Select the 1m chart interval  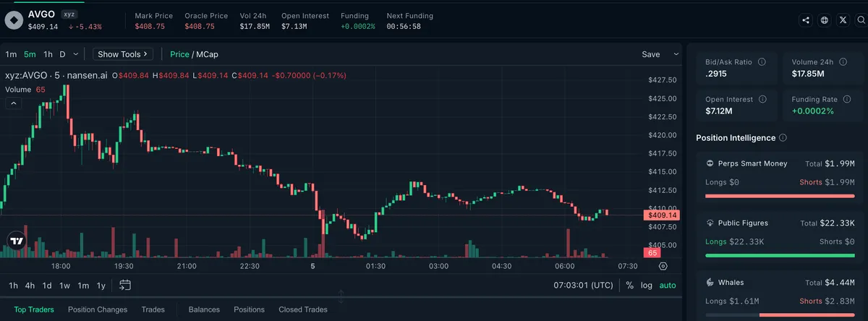(x=11, y=54)
